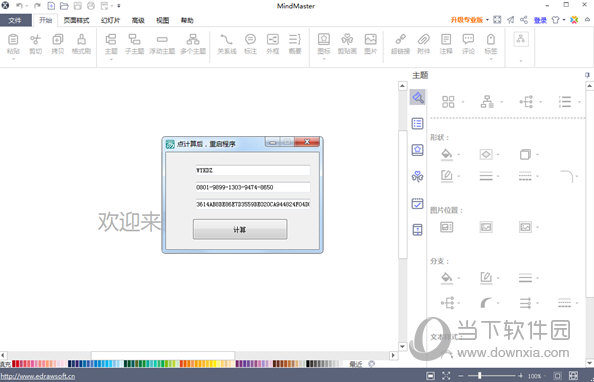This screenshot has height=382, width=594.
Task: Switch to the Start (开始) tab
Action: pos(45,20)
